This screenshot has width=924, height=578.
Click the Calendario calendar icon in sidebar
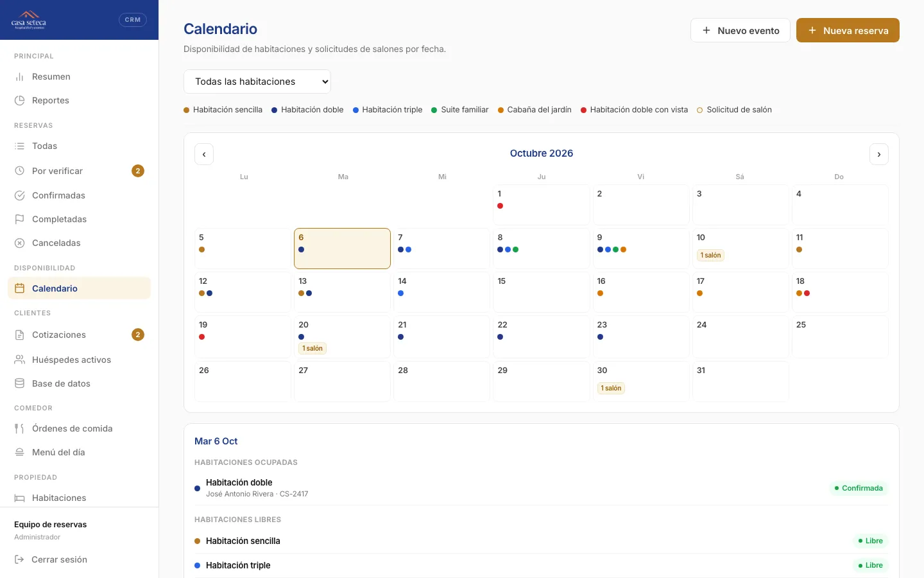pos(19,288)
